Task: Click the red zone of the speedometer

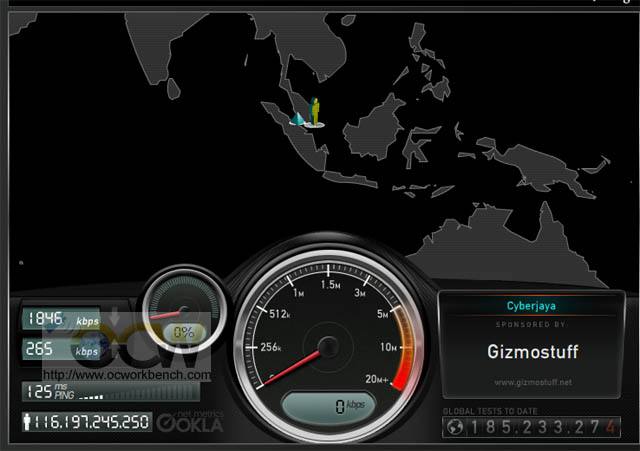Action: coord(403,375)
